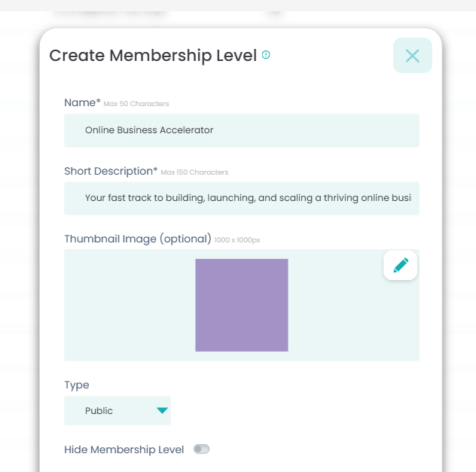Click the teal arrow in Type dropdown

click(x=162, y=410)
